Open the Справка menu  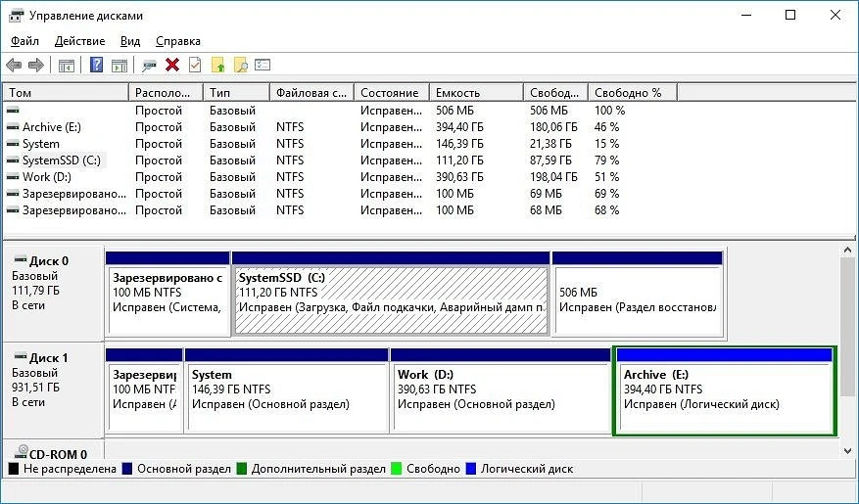177,41
